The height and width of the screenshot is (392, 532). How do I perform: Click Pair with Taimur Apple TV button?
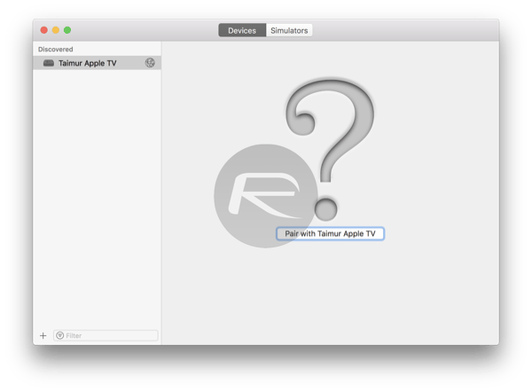point(330,233)
